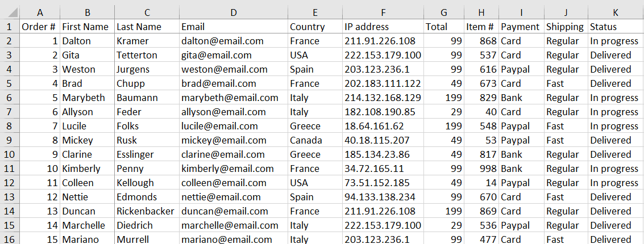Select row 8 header
The width and height of the screenshot is (644, 244).
pyautogui.click(x=10, y=126)
